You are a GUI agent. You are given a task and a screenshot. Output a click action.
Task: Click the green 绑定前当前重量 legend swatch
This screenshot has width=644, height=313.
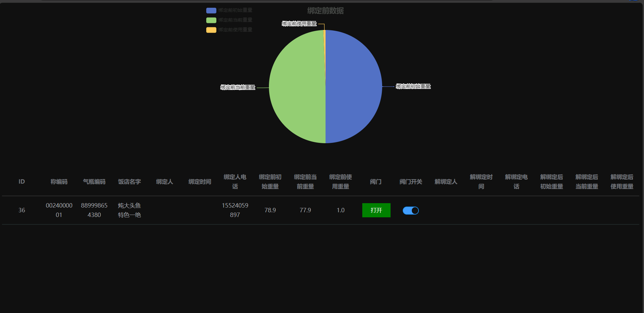pyautogui.click(x=211, y=20)
